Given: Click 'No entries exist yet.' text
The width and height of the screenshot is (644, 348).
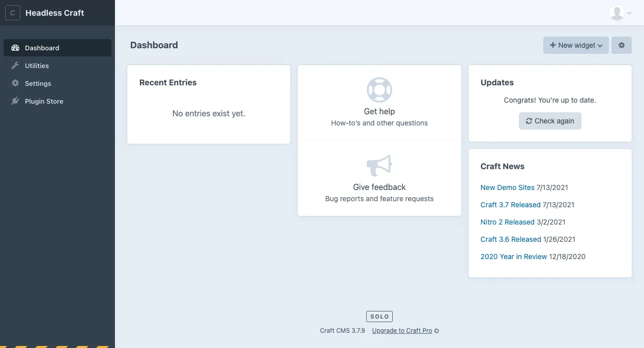Looking at the screenshot, I should 209,114.
